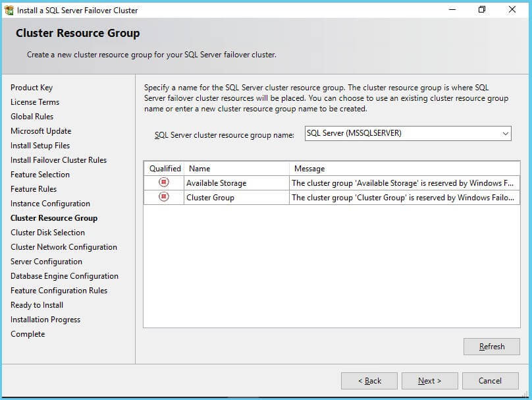The width and height of the screenshot is (532, 400).
Task: Sort the table by the Qualified column
Action: 164,169
